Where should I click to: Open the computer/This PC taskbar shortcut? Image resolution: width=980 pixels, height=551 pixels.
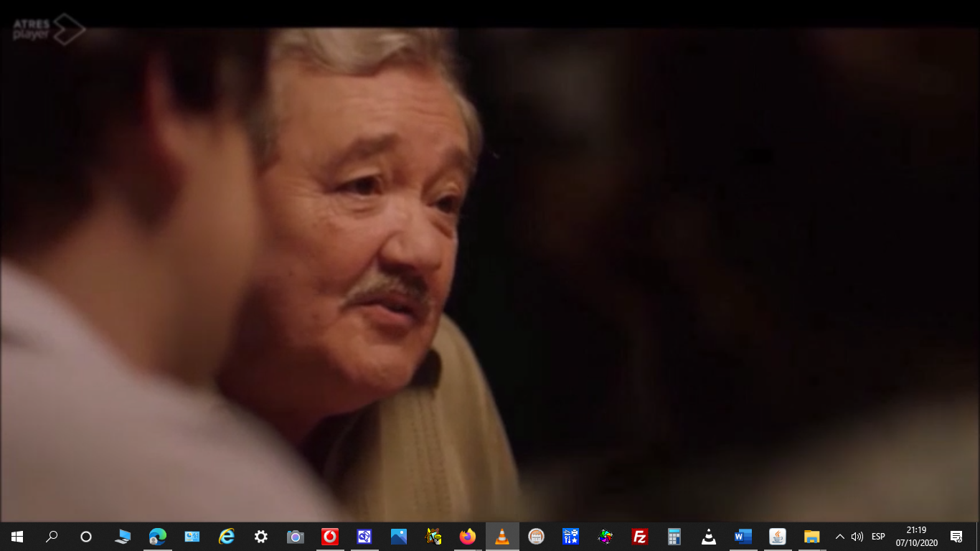tap(123, 537)
